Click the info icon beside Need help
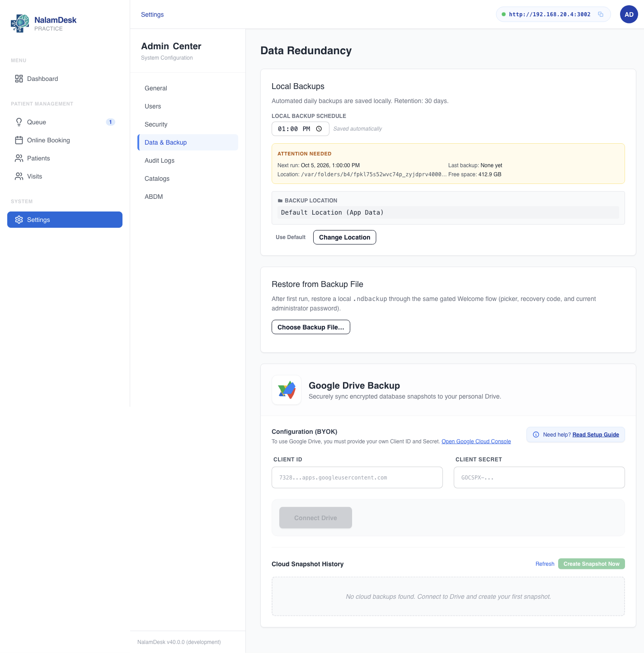 pos(536,435)
